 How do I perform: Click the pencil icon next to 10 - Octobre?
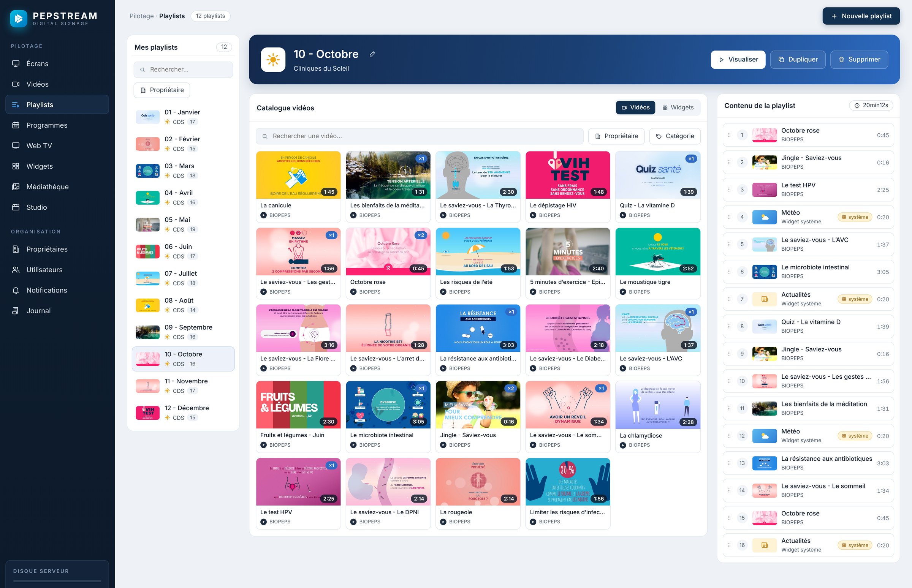click(x=372, y=54)
